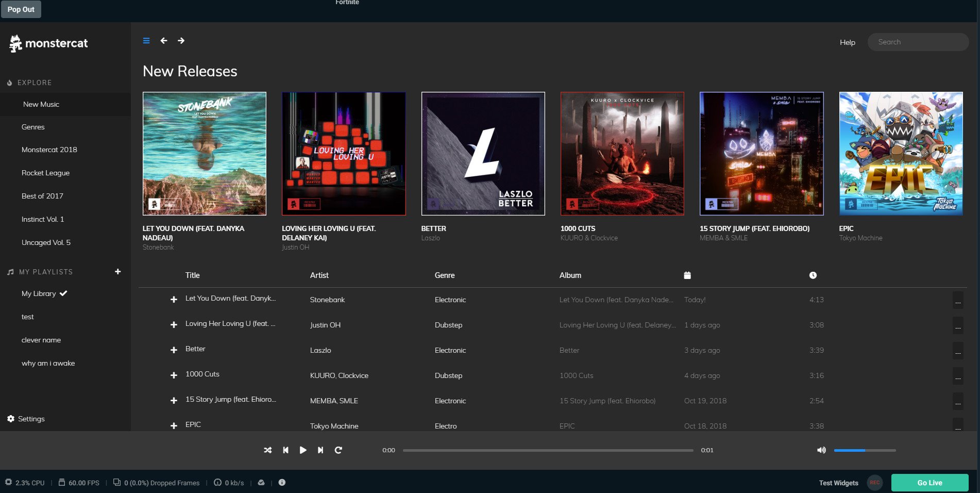Open Let You Down album cover
Image resolution: width=980 pixels, height=493 pixels.
point(205,154)
